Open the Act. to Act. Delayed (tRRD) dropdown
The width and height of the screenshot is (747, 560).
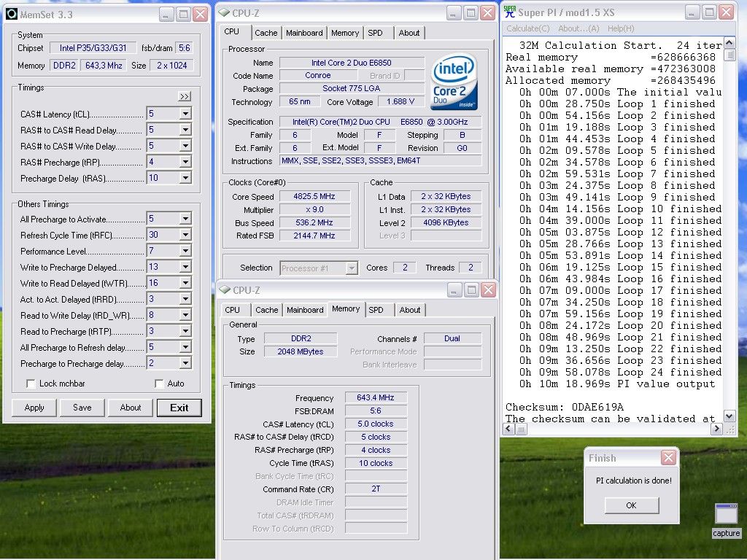coord(185,299)
